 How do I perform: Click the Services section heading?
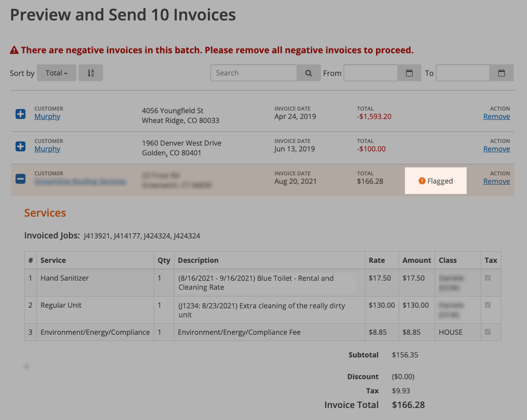pos(45,213)
